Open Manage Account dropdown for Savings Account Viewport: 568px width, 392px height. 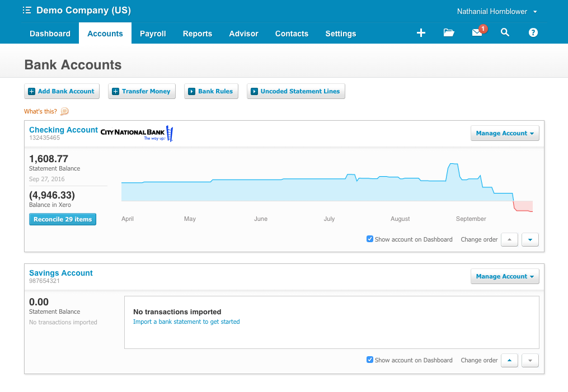[x=504, y=276]
